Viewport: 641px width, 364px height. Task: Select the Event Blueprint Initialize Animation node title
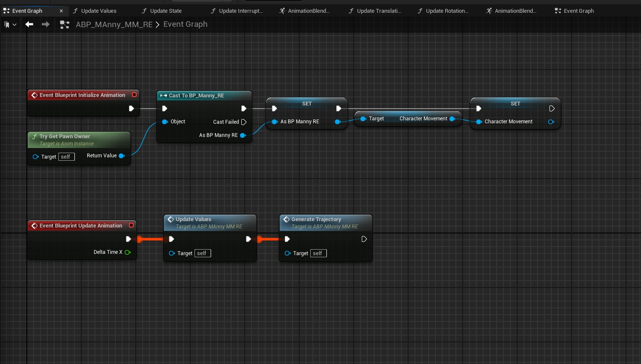pos(82,95)
